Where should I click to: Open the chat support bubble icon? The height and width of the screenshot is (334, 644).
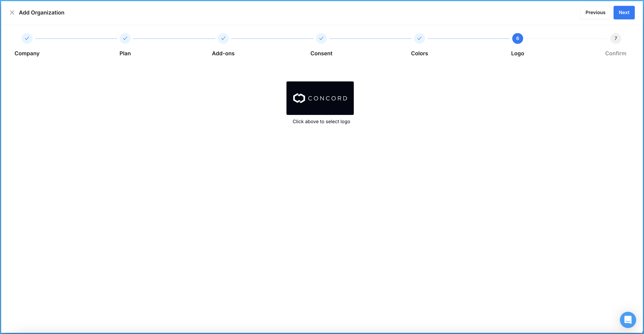(x=628, y=320)
